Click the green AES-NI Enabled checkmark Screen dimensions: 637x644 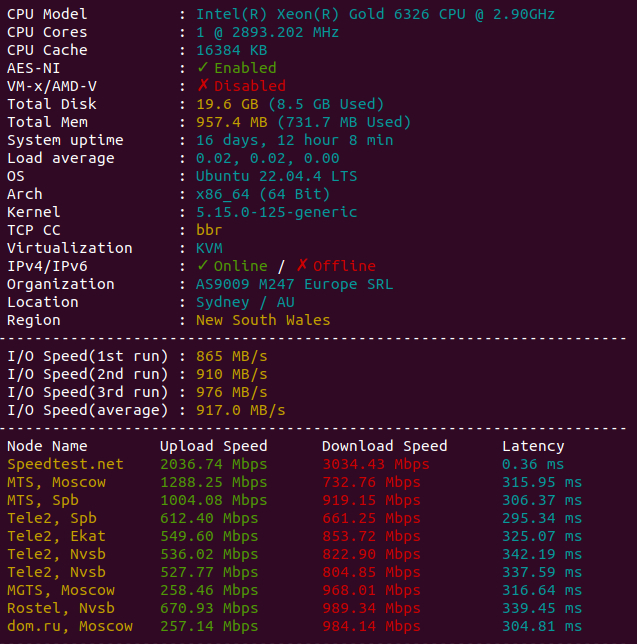tap(202, 68)
